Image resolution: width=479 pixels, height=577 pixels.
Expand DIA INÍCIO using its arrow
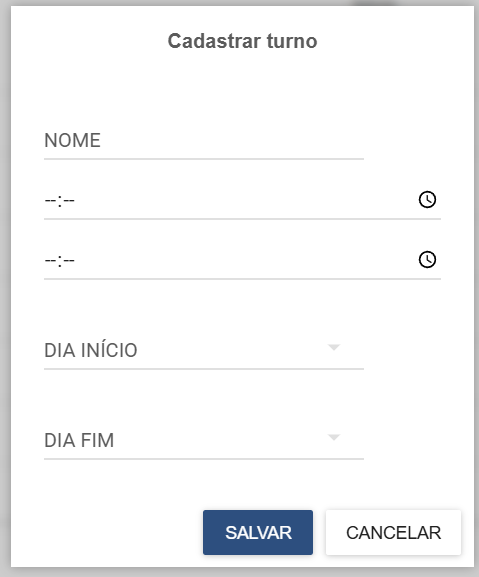334,347
